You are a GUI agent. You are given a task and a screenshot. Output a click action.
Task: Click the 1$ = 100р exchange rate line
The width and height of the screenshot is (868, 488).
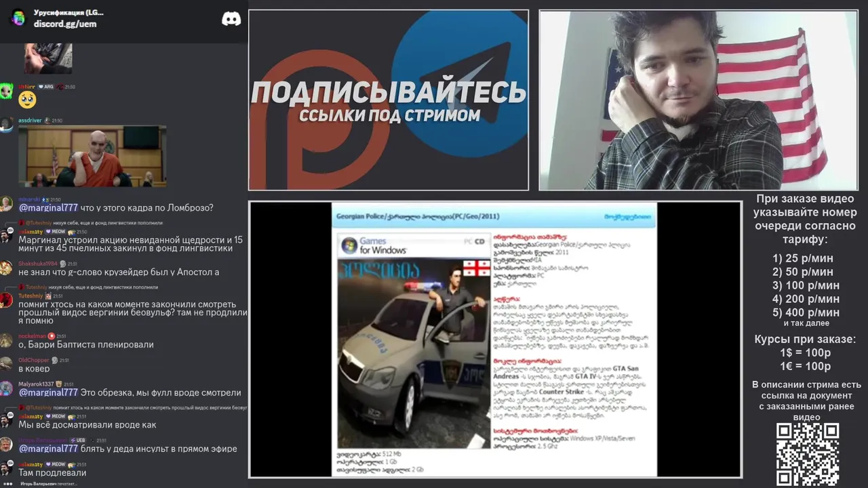[x=806, y=353]
